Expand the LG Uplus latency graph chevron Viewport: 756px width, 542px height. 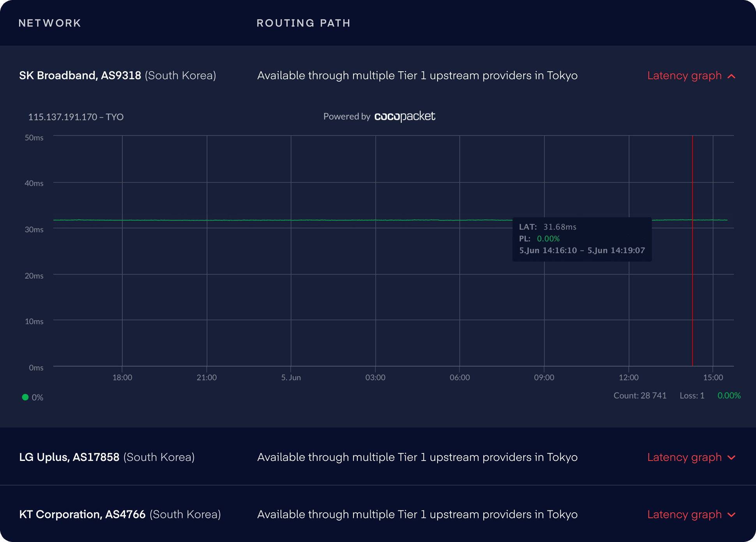coord(731,458)
